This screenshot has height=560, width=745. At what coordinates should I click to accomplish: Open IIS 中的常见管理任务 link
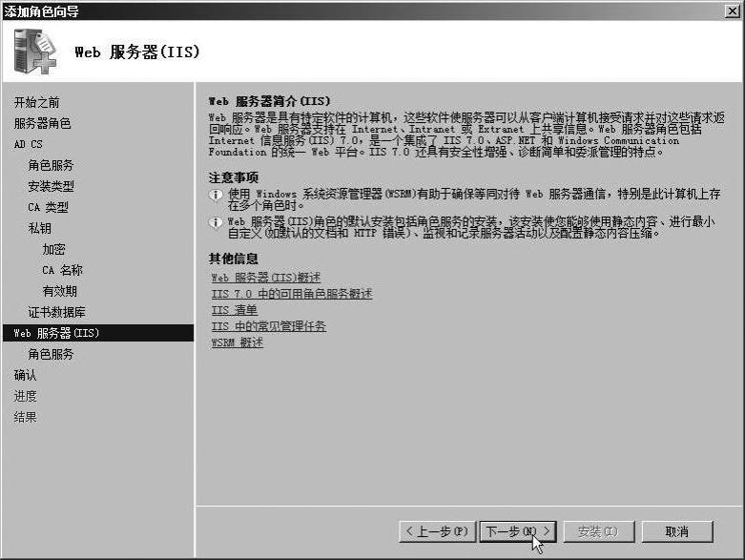pyautogui.click(x=268, y=326)
